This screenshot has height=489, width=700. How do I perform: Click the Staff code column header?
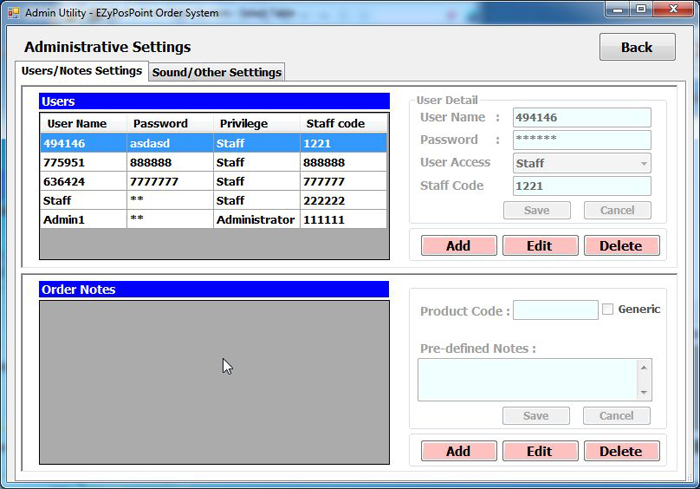pyautogui.click(x=343, y=123)
